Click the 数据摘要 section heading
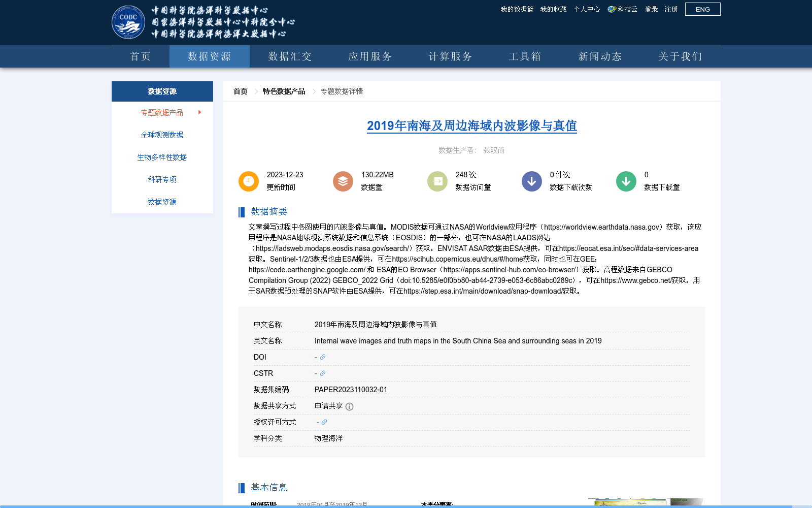Image resolution: width=812 pixels, height=508 pixels. (269, 212)
